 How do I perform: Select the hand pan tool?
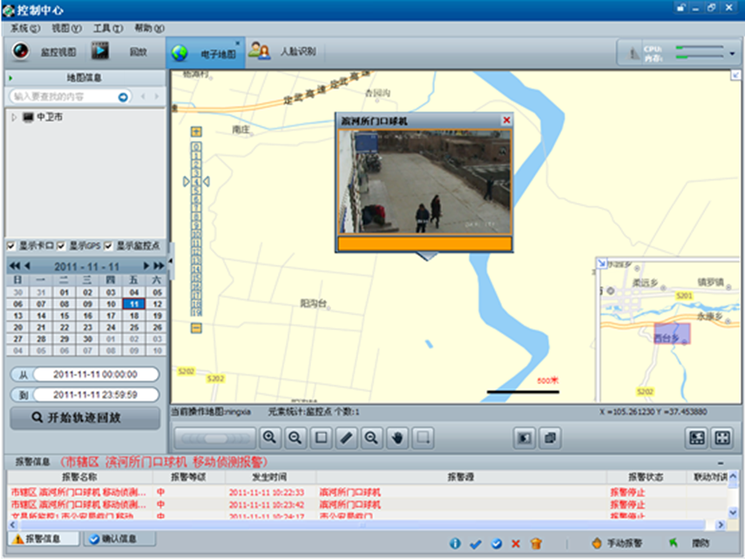[x=397, y=437]
